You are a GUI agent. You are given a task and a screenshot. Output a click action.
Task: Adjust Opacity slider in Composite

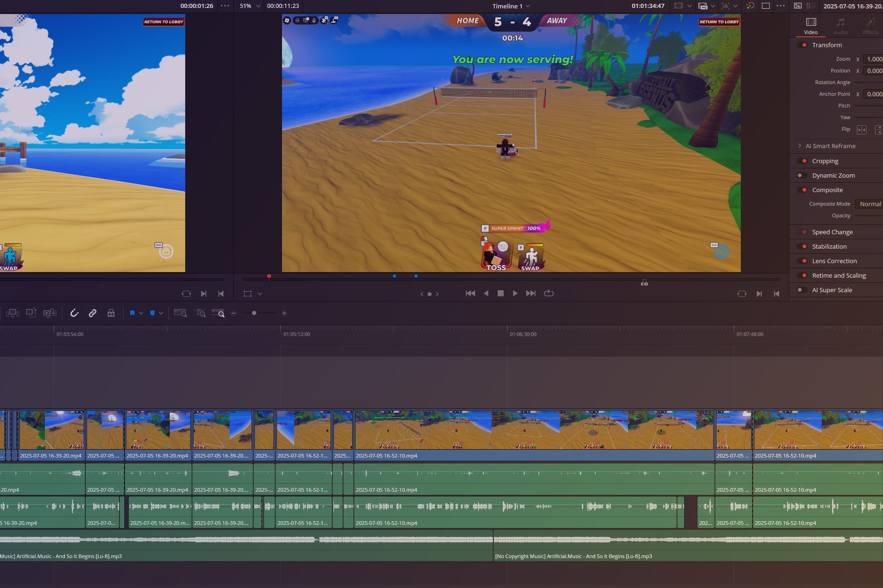(x=869, y=215)
